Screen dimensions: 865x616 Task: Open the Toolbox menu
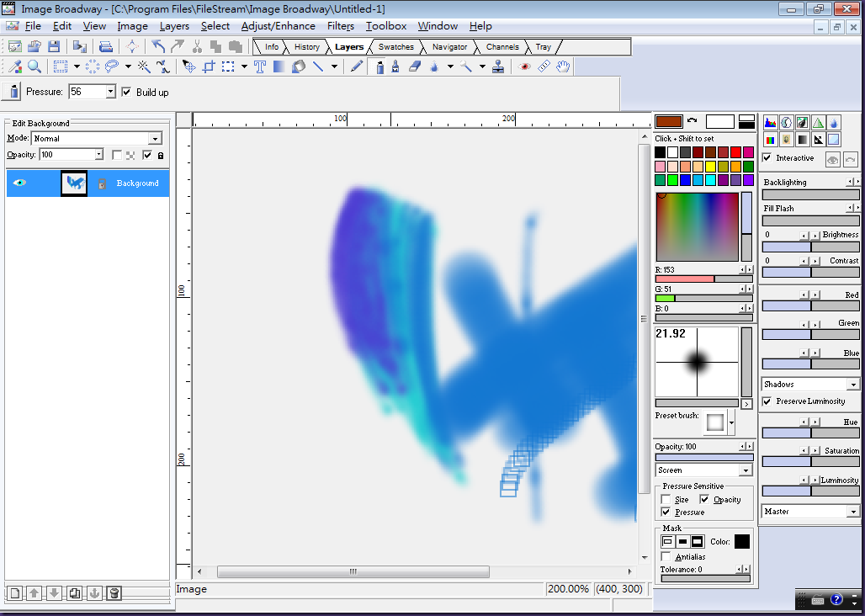[386, 26]
